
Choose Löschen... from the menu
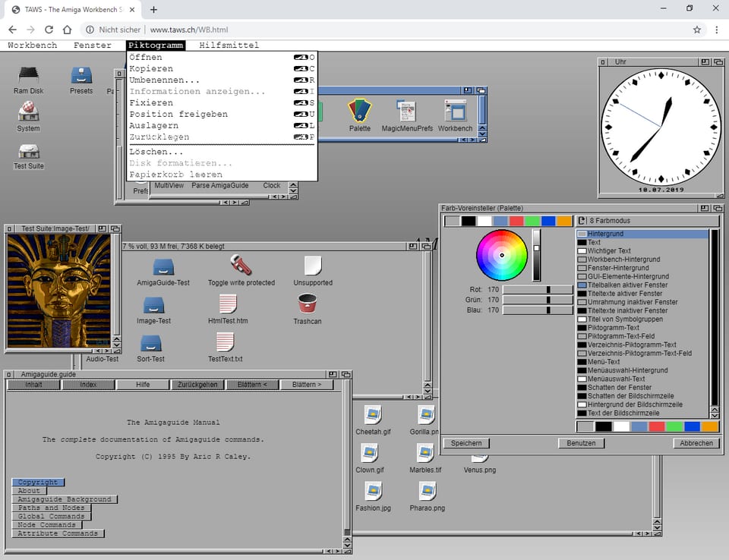pyautogui.click(x=222, y=152)
